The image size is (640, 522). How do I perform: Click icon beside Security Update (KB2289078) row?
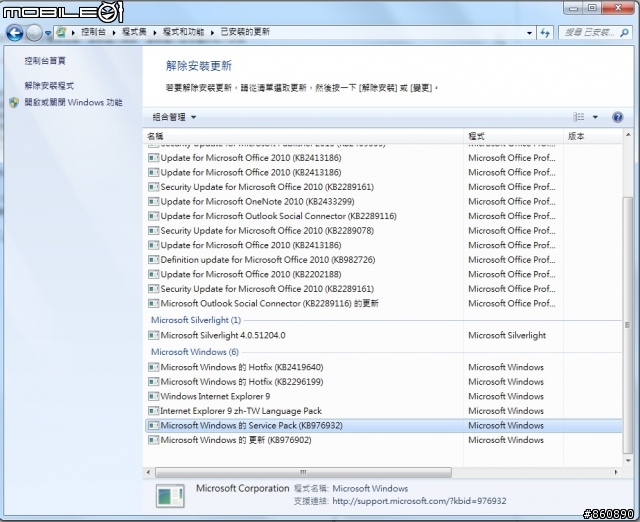[153, 231]
